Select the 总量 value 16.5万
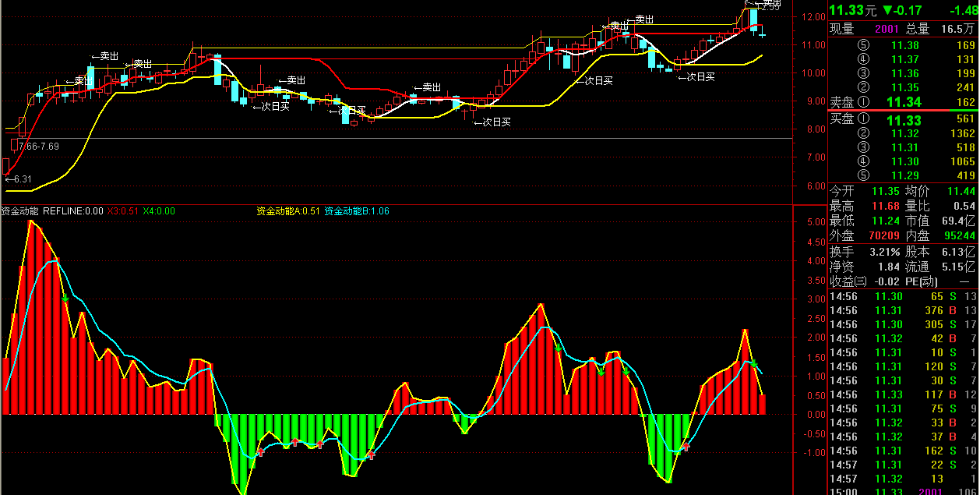The image size is (980, 495). pyautogui.click(x=958, y=29)
